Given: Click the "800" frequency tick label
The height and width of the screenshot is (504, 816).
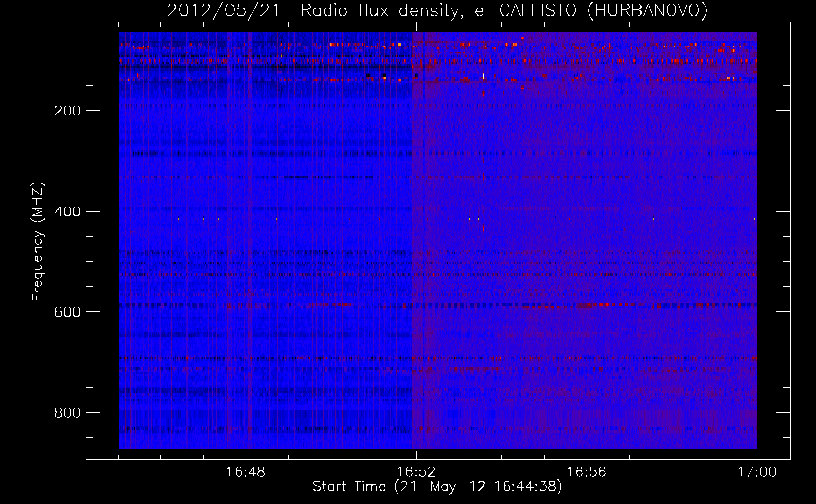Looking at the screenshot, I should click(x=68, y=413).
